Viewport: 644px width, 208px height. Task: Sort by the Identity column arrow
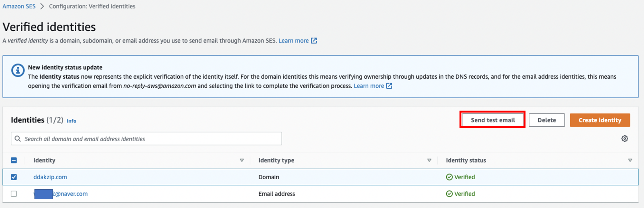click(242, 160)
